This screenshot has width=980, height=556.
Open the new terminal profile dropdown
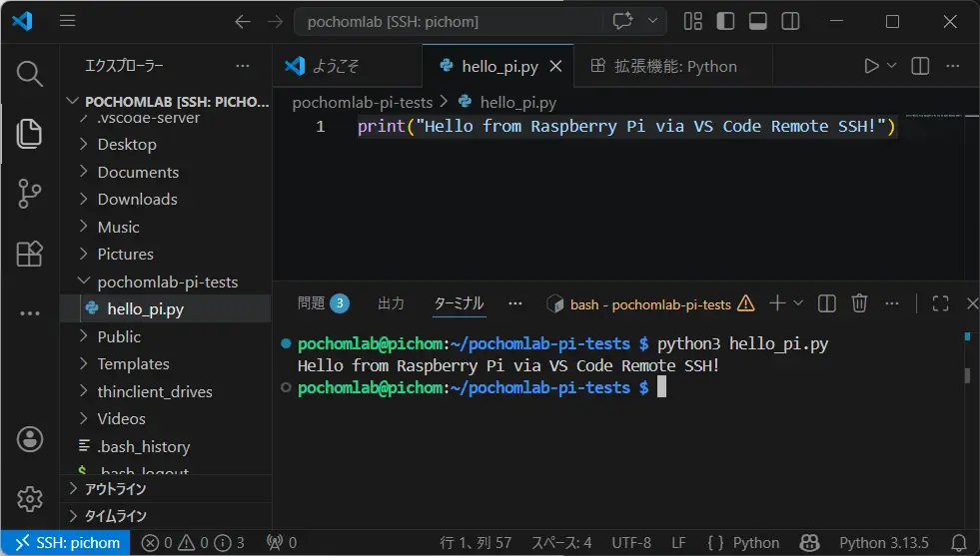click(798, 303)
